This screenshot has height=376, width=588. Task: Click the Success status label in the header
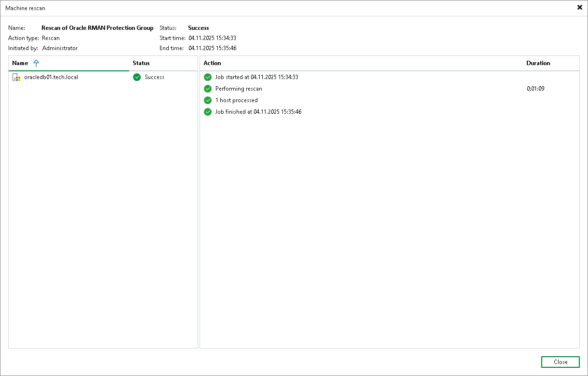[x=198, y=28]
